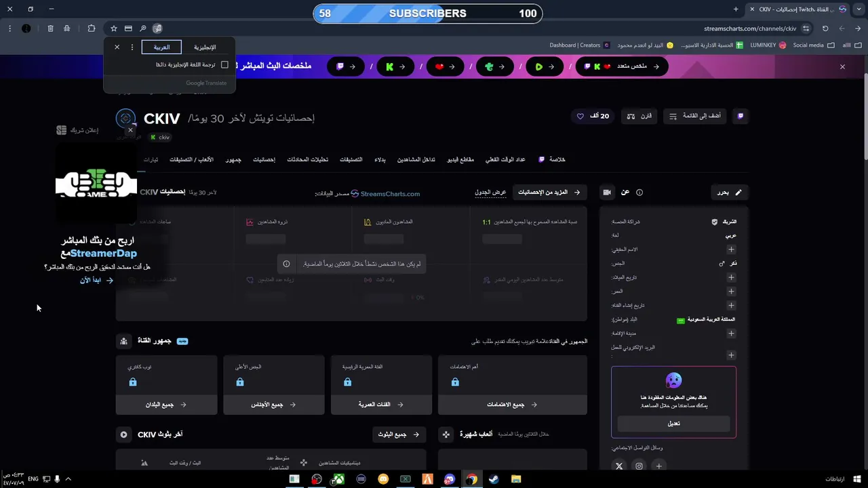Click ابدأ الآن link in StreamerDap ad
Screen dimensions: 868x488
click(x=96, y=280)
